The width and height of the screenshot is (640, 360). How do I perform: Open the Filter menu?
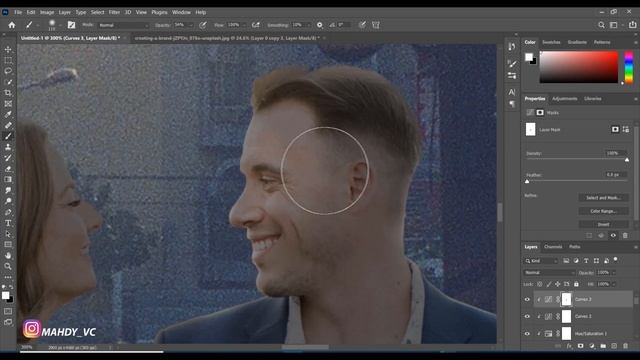click(x=114, y=12)
